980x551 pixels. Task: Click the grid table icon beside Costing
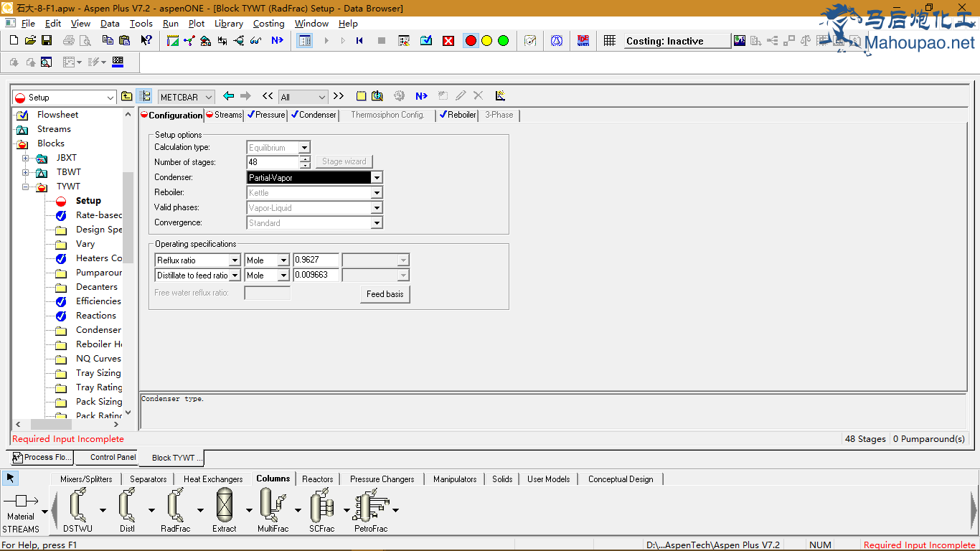tap(610, 41)
